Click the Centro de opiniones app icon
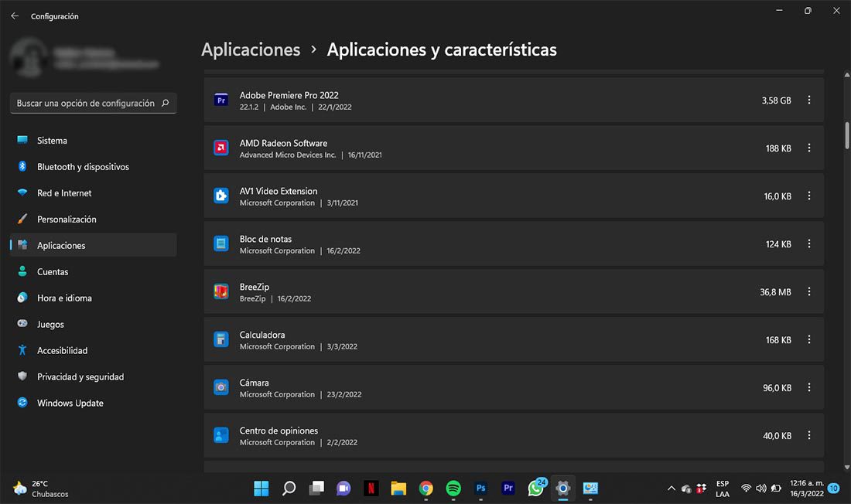Image resolution: width=851 pixels, height=504 pixels. [221, 436]
